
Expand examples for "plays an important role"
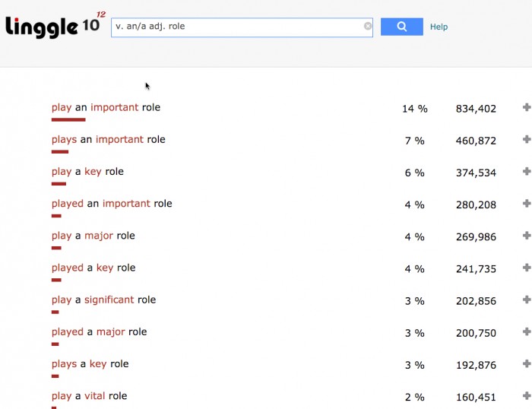point(527,140)
